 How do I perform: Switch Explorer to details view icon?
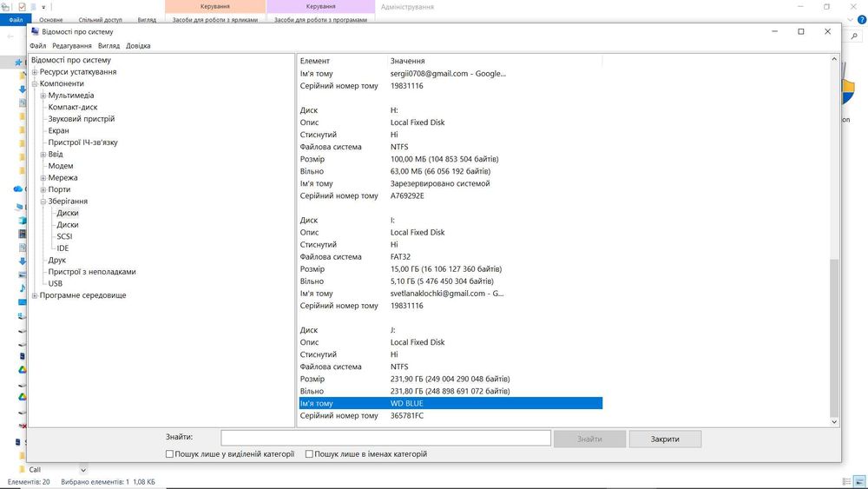pyautogui.click(x=846, y=482)
